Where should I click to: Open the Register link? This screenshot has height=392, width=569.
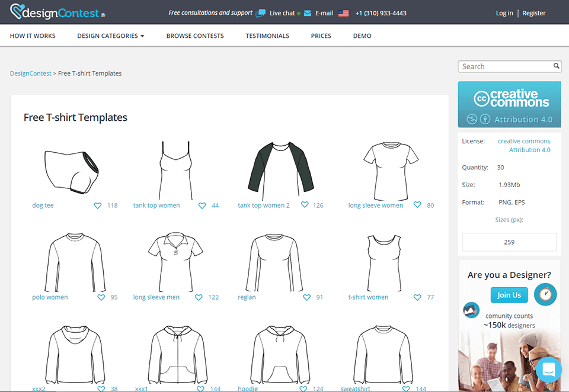pyautogui.click(x=533, y=13)
